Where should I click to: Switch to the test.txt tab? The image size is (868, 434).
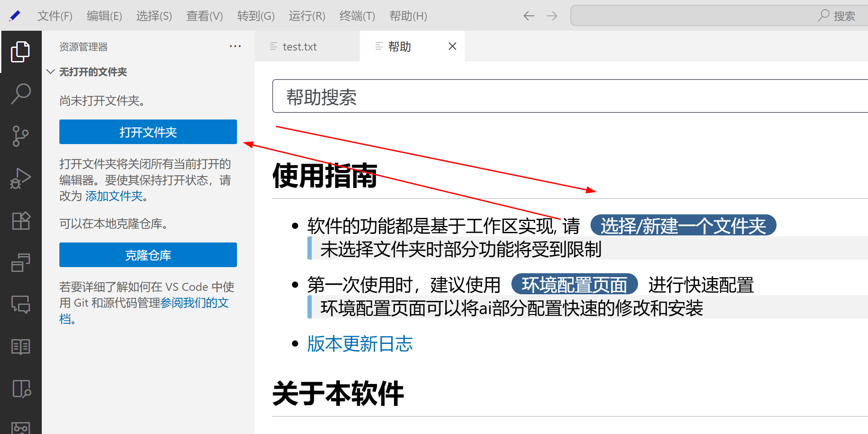click(x=299, y=47)
